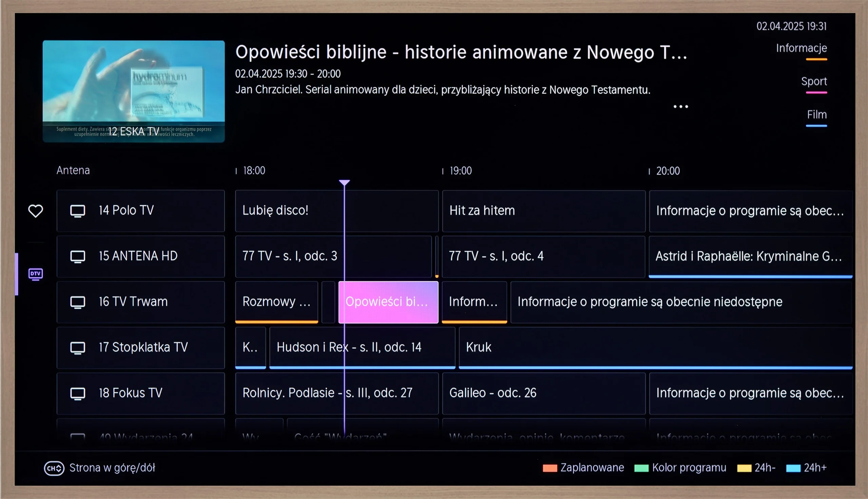The width and height of the screenshot is (868, 499).
Task: Open the truncated Inform... cell on TV Trwam
Action: pos(474,302)
